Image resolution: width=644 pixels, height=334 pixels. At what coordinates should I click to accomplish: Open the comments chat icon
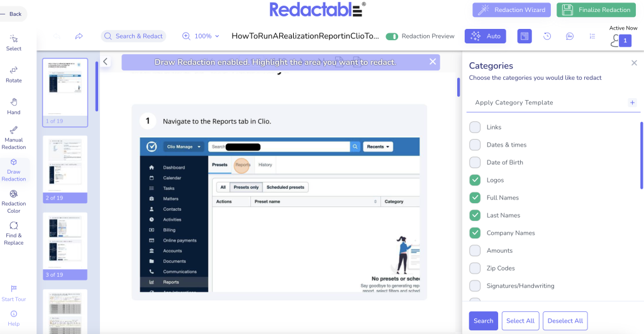[x=569, y=36]
